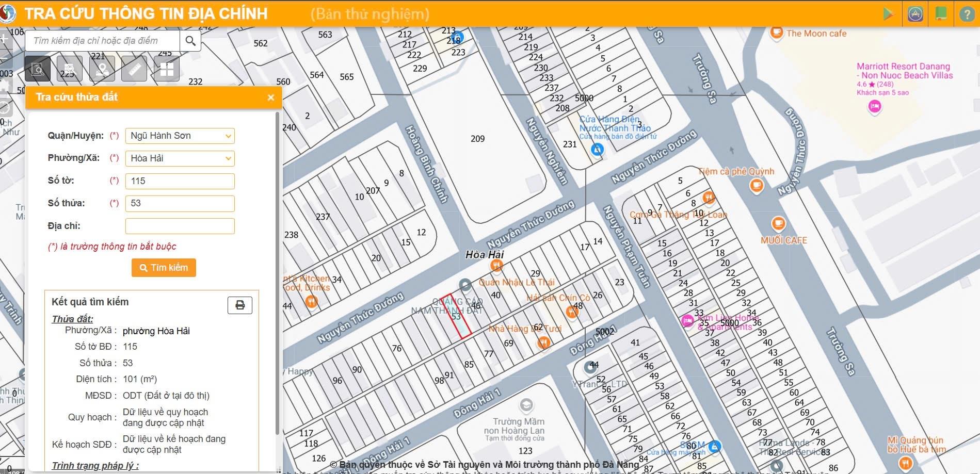Viewport: 980px width, 474px height.
Task: Click the help question mark icon
Action: point(967,14)
